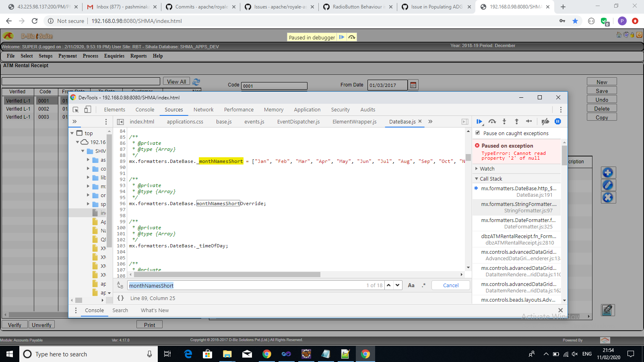
Task: Open the Reports menu
Action: click(x=138, y=56)
